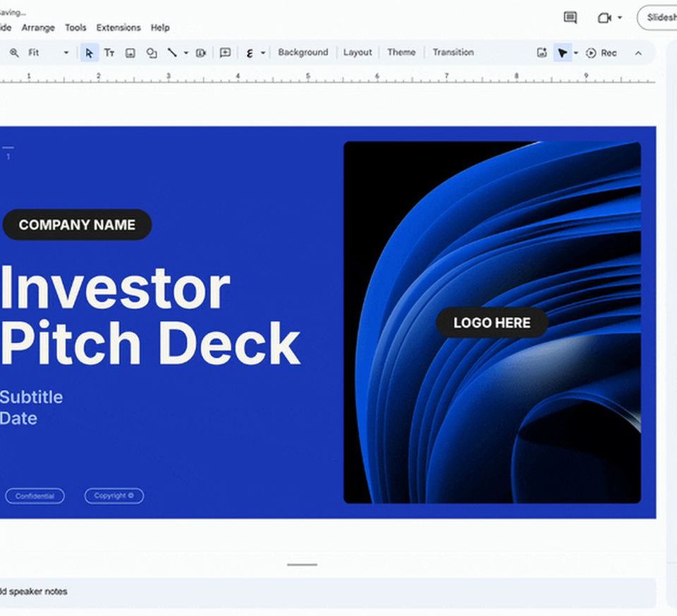Choose the Text box tool

[x=109, y=53]
